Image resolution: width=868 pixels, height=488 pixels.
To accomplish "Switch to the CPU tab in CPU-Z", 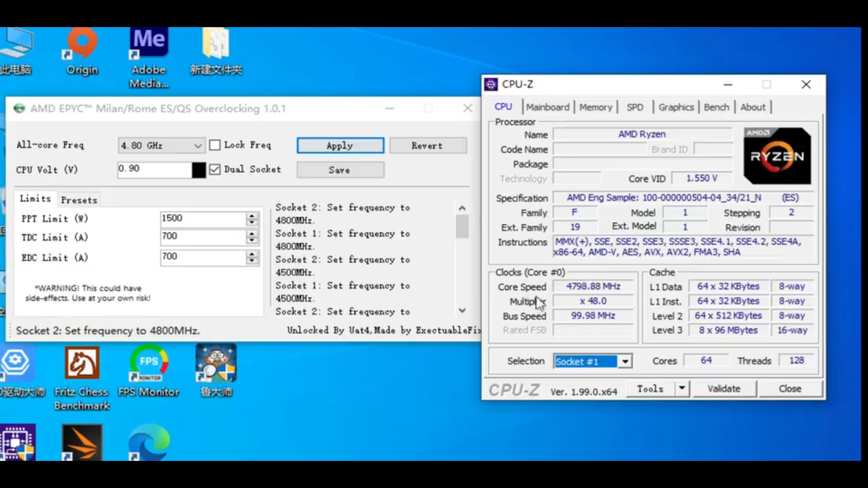I will [x=503, y=107].
